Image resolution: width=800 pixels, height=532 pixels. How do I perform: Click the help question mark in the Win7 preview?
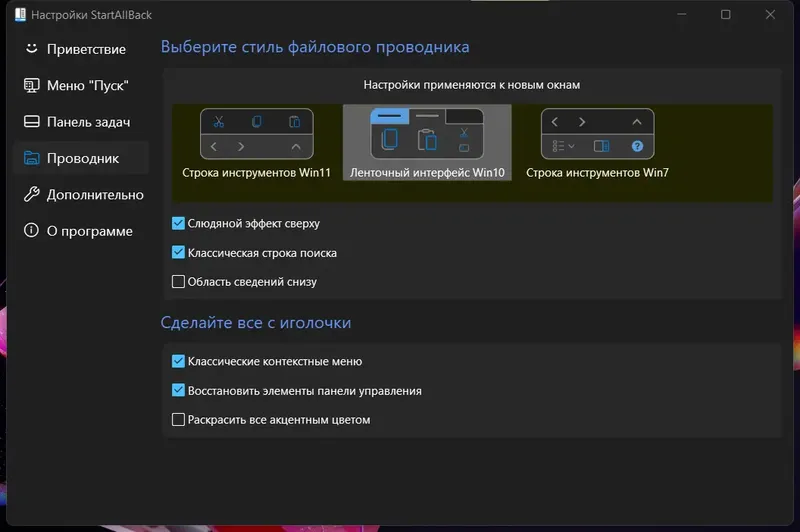[637, 146]
